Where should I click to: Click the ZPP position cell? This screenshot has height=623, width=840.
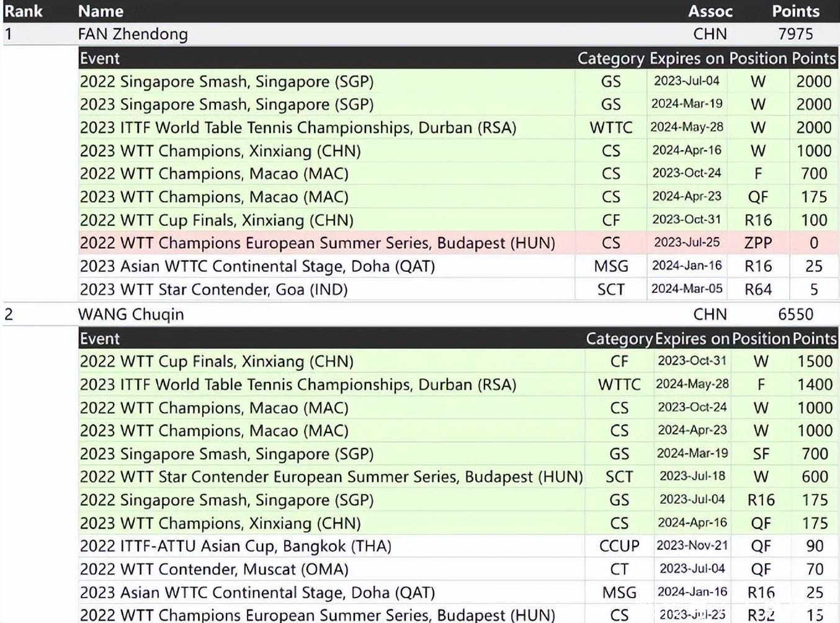757,243
